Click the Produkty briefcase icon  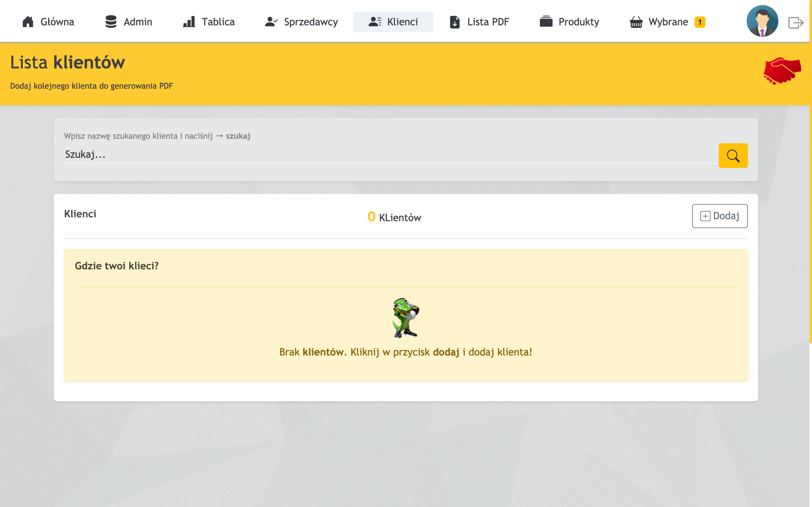coord(546,22)
